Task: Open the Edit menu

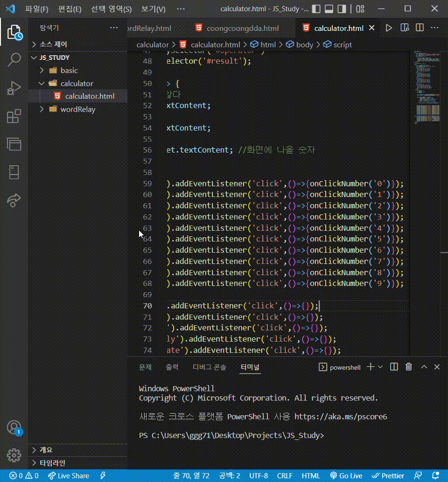Action: pos(70,9)
